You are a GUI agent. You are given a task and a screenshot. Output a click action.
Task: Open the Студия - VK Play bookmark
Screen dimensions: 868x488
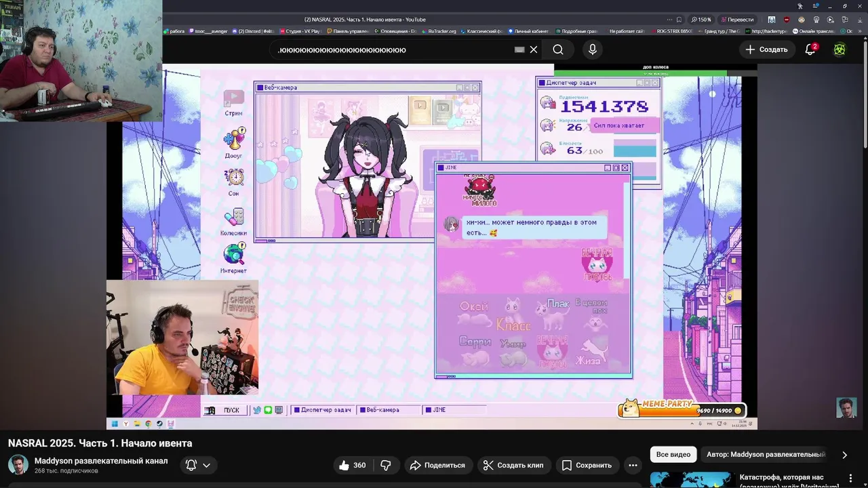[x=300, y=31]
